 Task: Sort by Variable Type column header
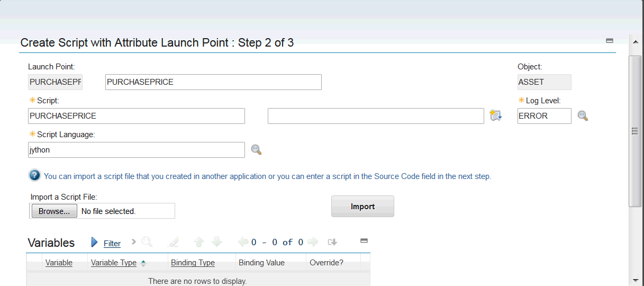pyautogui.click(x=114, y=263)
